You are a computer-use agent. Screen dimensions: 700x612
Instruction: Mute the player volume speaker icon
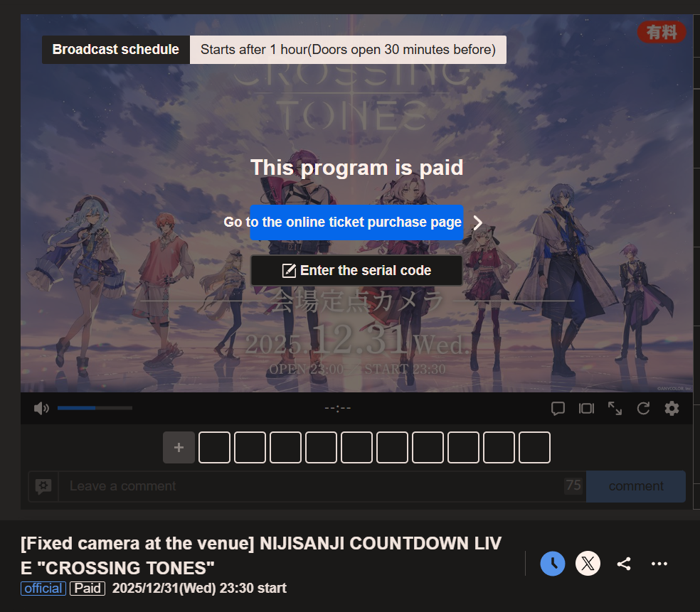click(41, 408)
